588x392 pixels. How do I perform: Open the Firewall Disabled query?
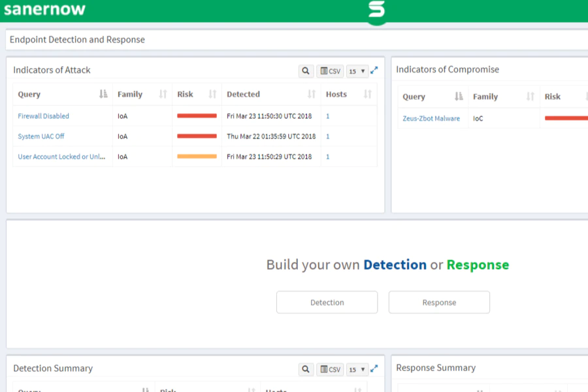(44, 116)
